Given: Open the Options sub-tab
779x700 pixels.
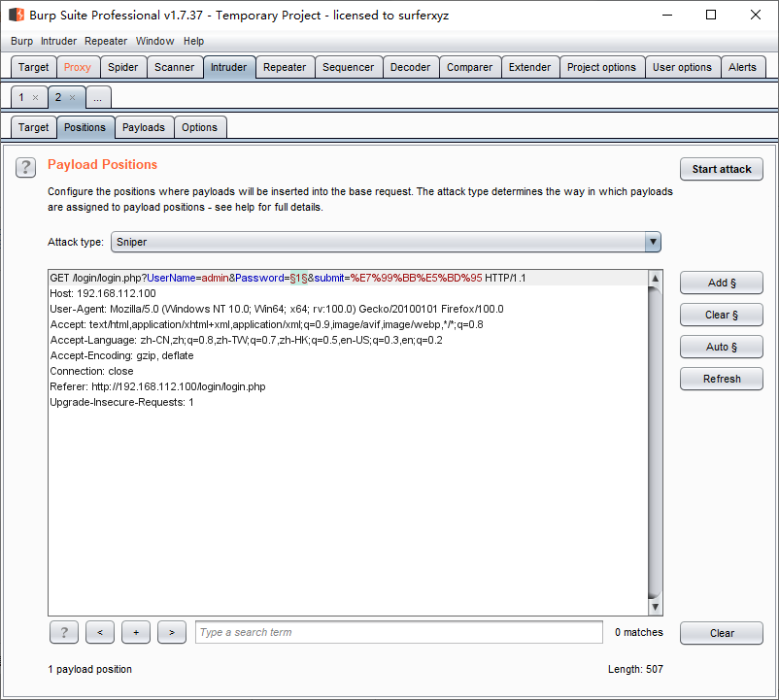Looking at the screenshot, I should point(199,127).
